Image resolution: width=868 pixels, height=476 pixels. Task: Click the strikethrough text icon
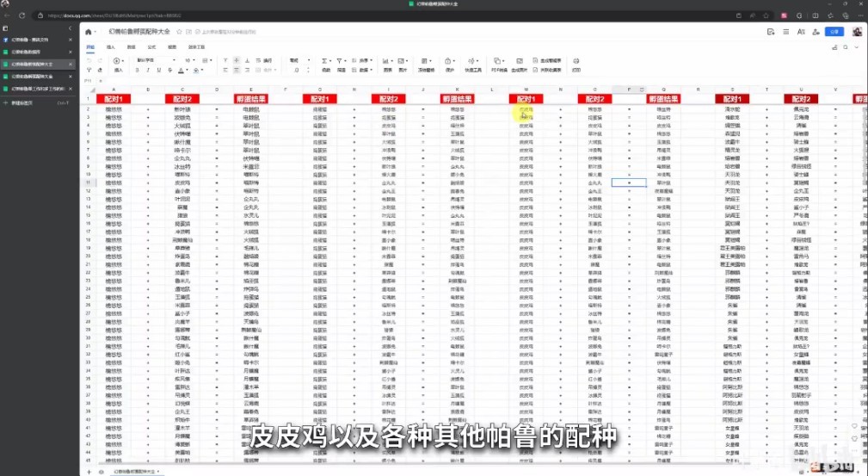[x=170, y=71]
